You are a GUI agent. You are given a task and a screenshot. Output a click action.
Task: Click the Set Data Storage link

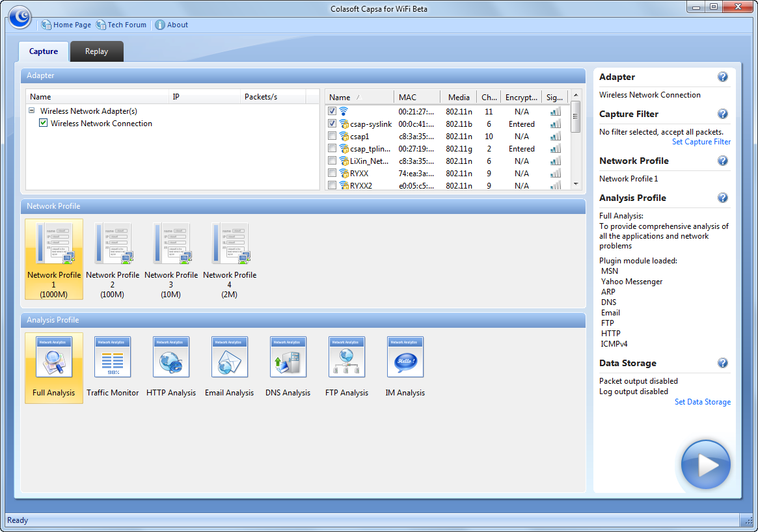coord(703,401)
